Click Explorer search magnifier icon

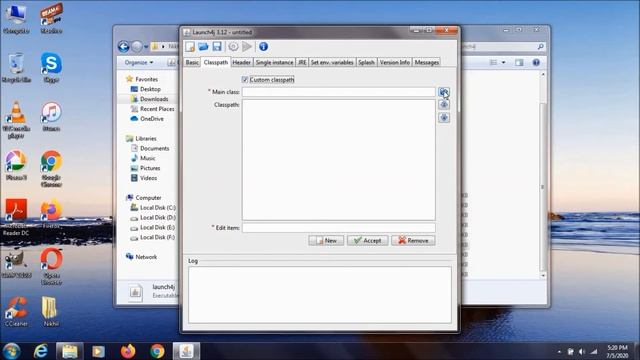(x=540, y=47)
